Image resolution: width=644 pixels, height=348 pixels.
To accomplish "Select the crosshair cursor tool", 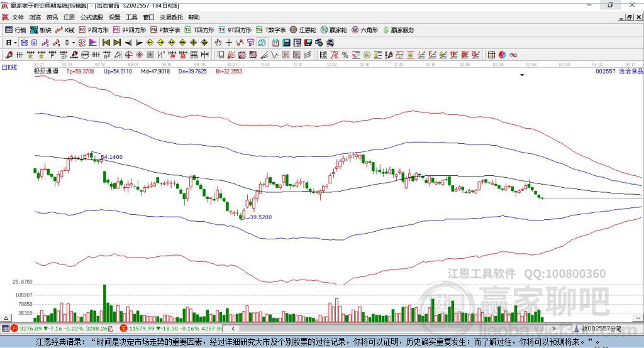I will point(229,43).
